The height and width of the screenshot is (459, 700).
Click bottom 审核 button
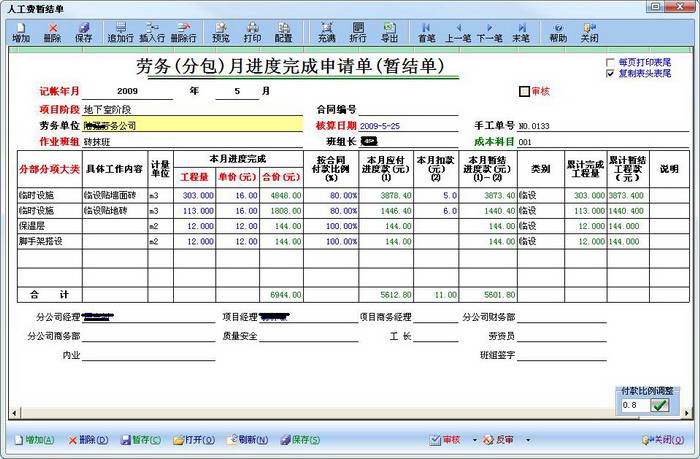[x=445, y=440]
